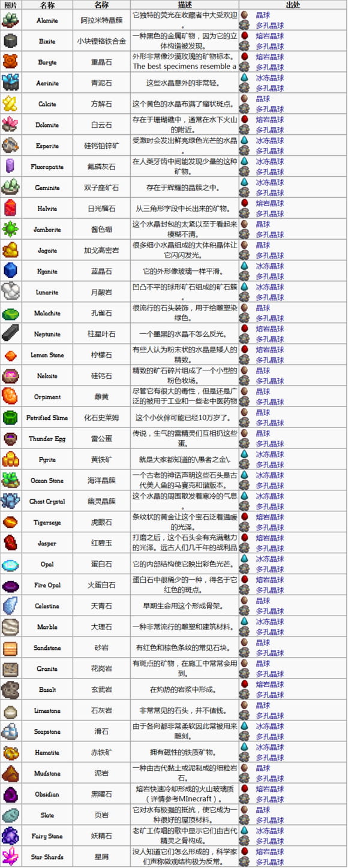The width and height of the screenshot is (348, 868).
Task: Click the Soapstone name text
Action: point(47,731)
